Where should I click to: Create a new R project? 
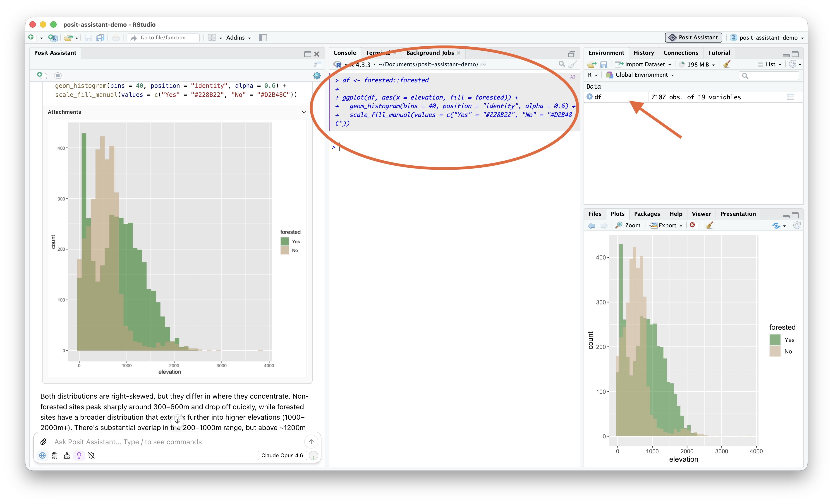point(53,38)
